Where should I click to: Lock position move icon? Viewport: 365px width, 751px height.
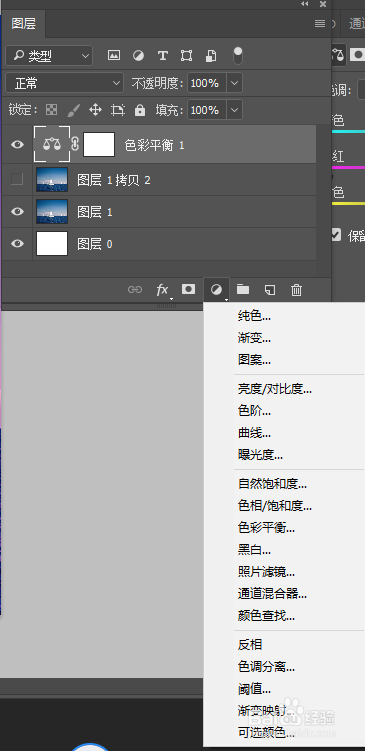click(95, 110)
